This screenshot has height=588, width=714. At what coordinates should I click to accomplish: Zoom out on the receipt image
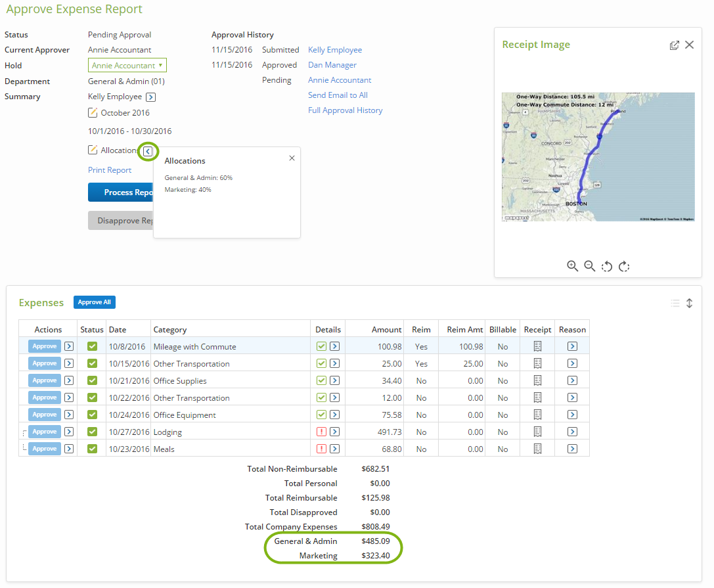coord(590,266)
